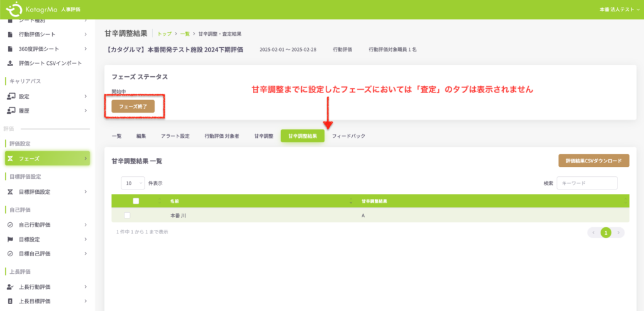The image size is (644, 311).
Task: Click the 上長行動評価 person icon
Action: (10, 287)
